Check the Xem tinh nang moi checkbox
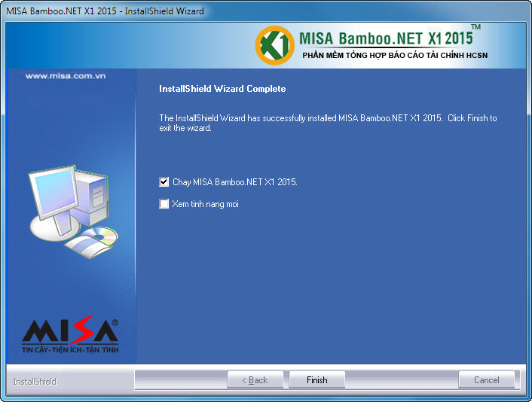Image resolution: width=532 pixels, height=402 pixels. click(x=164, y=204)
